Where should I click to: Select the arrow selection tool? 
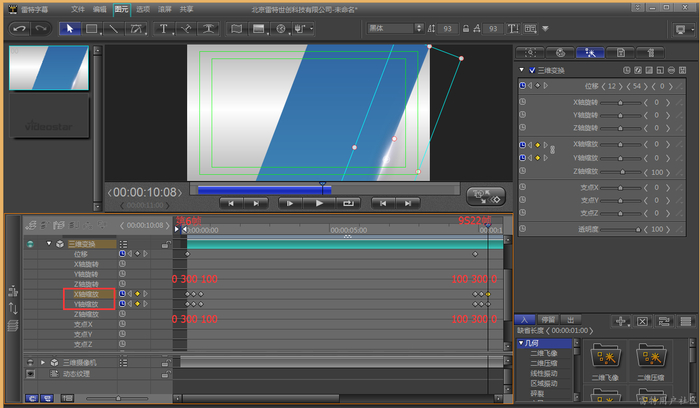(71, 29)
